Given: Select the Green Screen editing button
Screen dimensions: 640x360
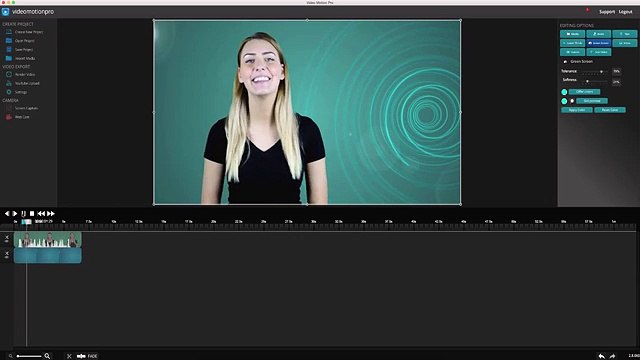Looking at the screenshot, I should click(x=599, y=43).
